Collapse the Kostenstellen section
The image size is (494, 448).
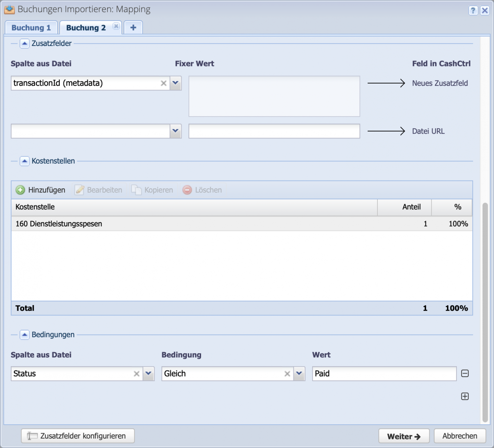(24, 161)
